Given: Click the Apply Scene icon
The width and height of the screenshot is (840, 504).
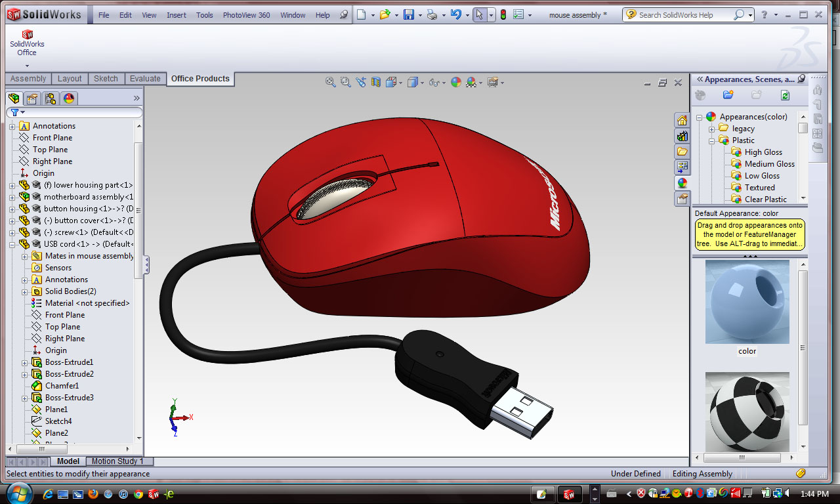Looking at the screenshot, I should tap(471, 82).
